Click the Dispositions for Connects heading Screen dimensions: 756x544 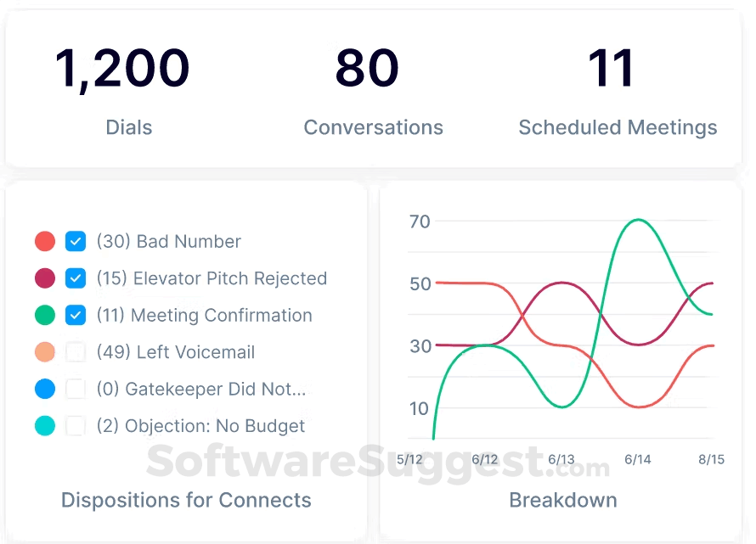186,500
